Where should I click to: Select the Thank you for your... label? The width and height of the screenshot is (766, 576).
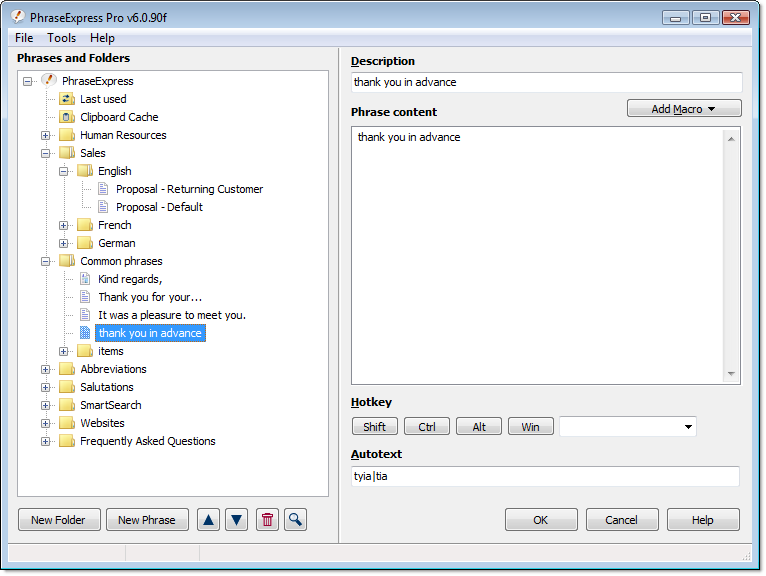150,297
